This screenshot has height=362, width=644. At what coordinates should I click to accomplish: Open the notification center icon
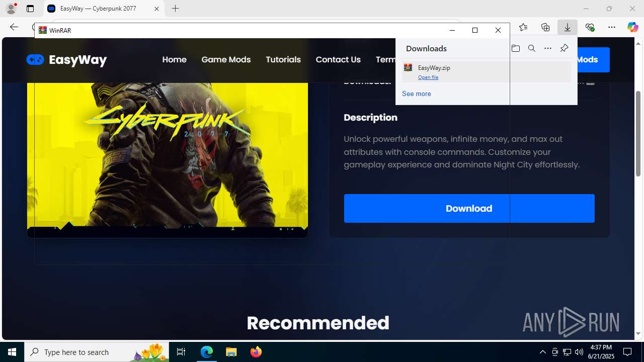(x=627, y=352)
